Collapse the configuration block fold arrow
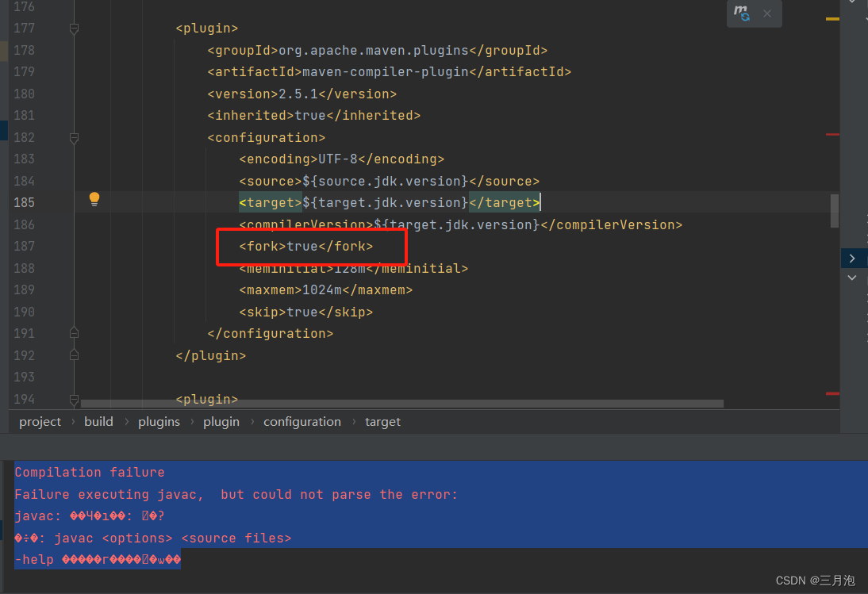This screenshot has height=594, width=868. coord(74,137)
